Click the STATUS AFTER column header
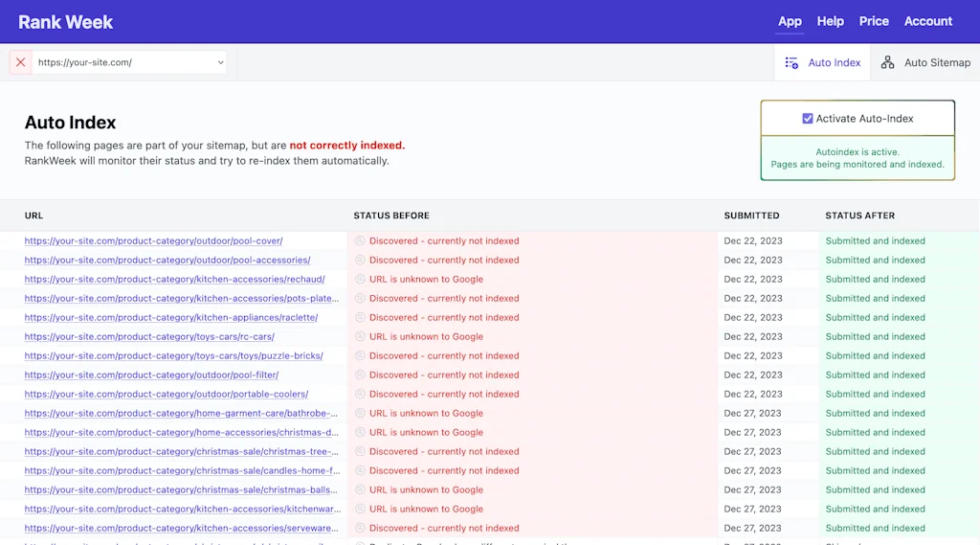The height and width of the screenshot is (545, 980). click(x=859, y=216)
